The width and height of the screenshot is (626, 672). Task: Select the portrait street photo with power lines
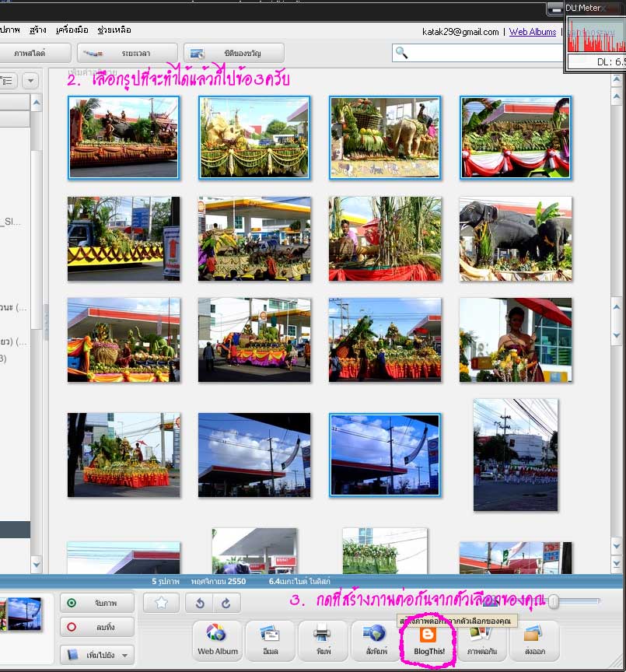click(516, 455)
